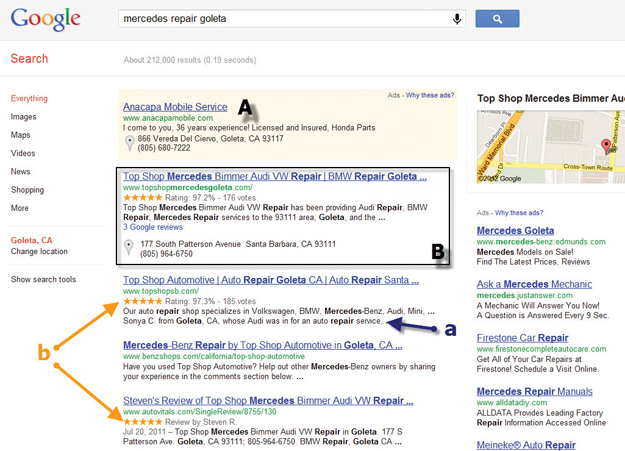This screenshot has width=625, height=451.
Task: Select the Maps filter
Action: (x=20, y=135)
